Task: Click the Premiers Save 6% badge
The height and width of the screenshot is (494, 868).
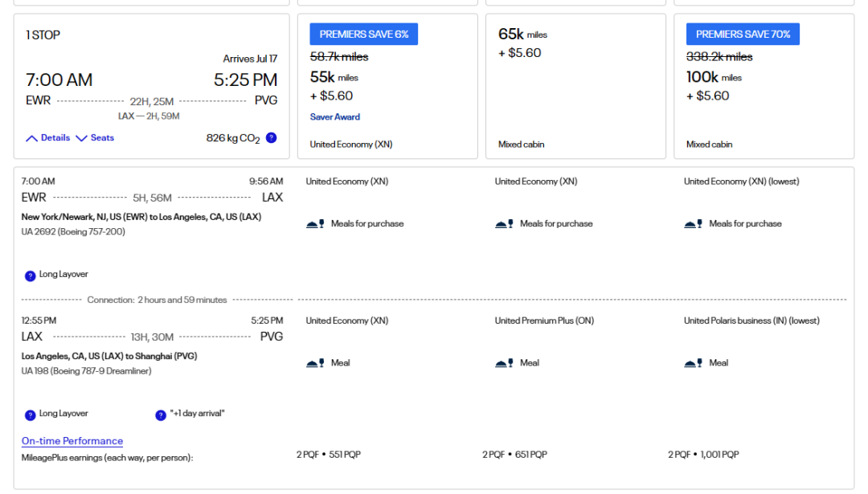Action: [x=363, y=35]
